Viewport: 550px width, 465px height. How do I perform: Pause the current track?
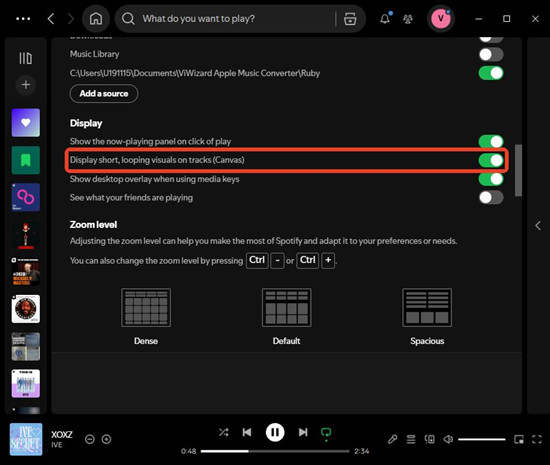[275, 432]
